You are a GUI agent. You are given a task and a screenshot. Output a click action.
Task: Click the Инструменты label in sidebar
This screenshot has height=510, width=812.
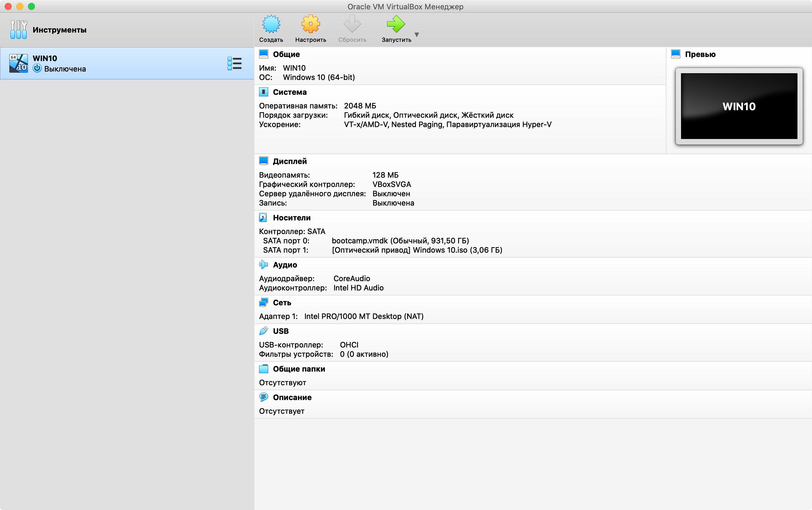coord(59,30)
